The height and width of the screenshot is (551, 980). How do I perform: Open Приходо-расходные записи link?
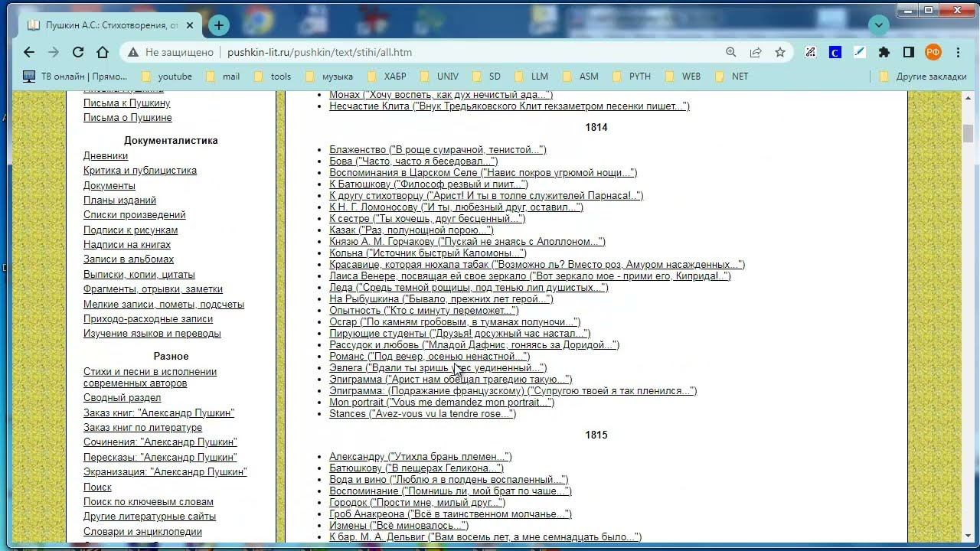pos(148,319)
